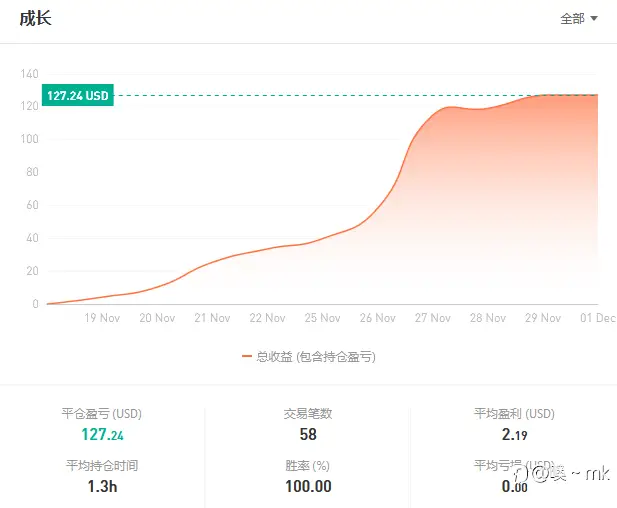
Task: Select the 19 Nov axis date
Action: (x=102, y=318)
